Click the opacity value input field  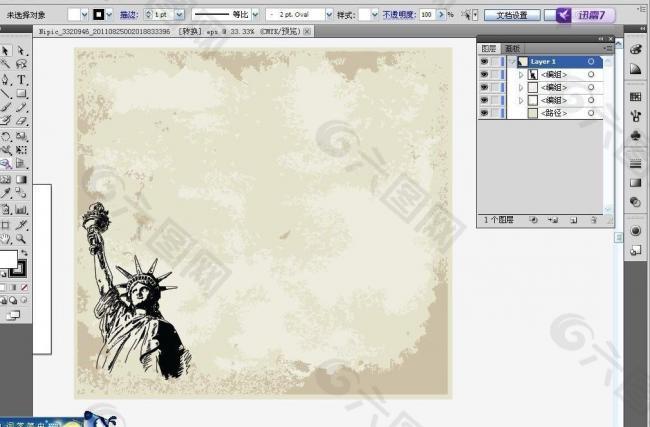pos(425,16)
